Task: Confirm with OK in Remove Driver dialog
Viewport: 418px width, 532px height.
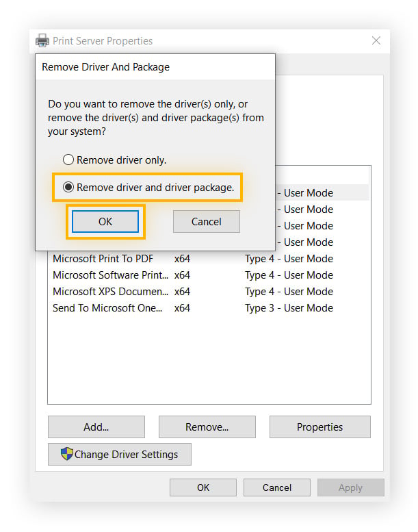Action: [105, 221]
